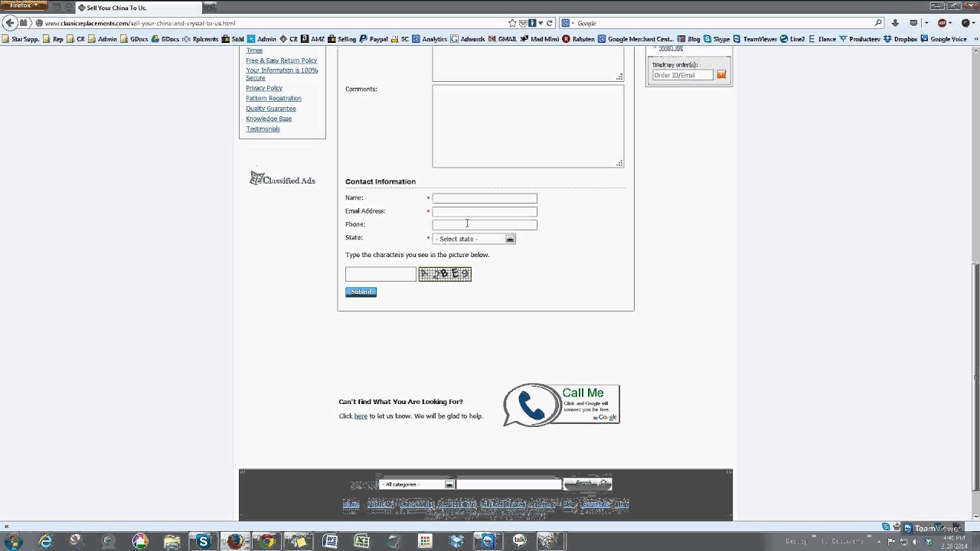This screenshot has height=551, width=980.
Task: Open Free & Easy Return Policy link
Action: click(x=281, y=60)
